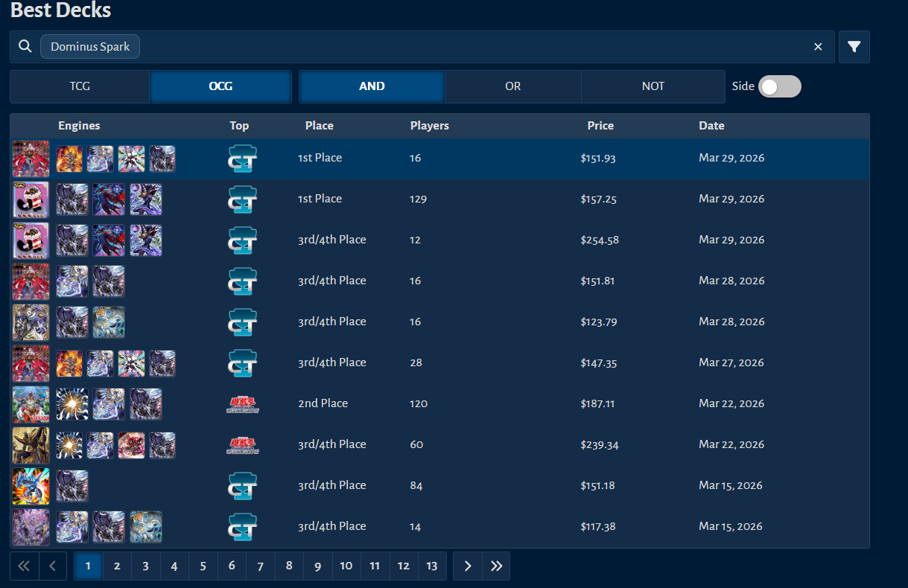
Task: Click first engine icon in $151.81 row
Action: 72,281
